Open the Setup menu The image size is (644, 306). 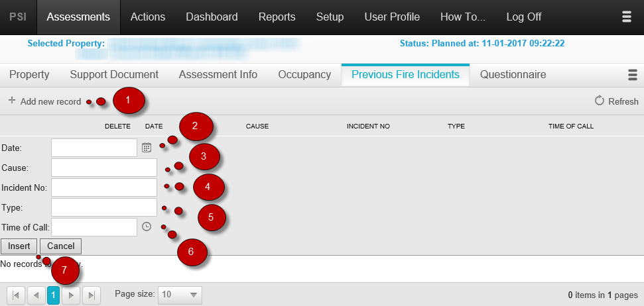(330, 17)
